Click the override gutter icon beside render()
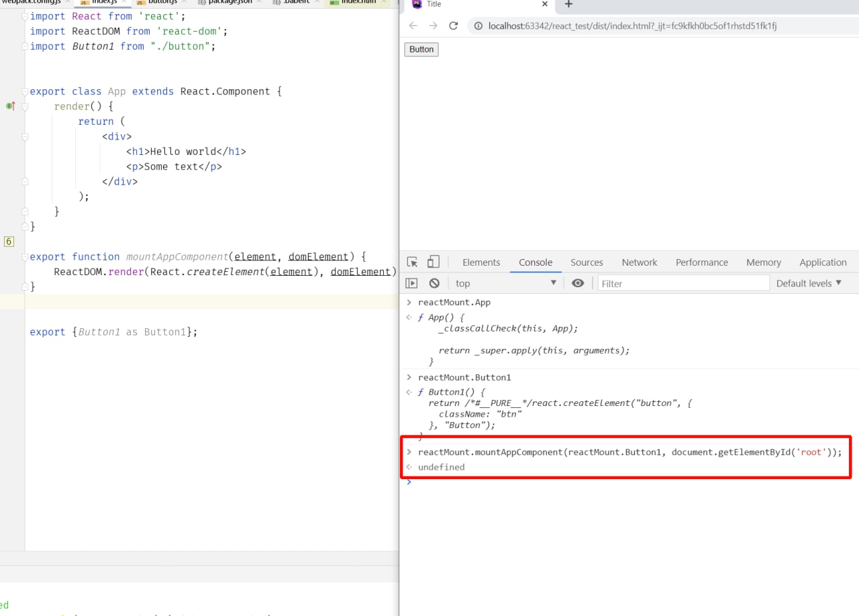The image size is (859, 616). tap(10, 106)
